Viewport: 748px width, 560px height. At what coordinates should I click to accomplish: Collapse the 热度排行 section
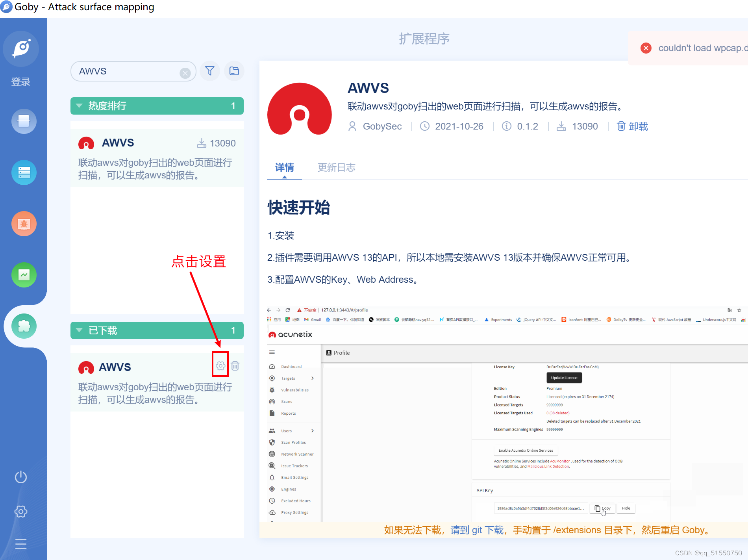(x=157, y=106)
